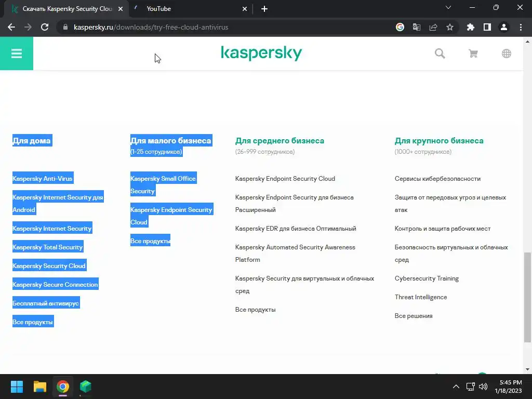Image resolution: width=532 pixels, height=399 pixels.
Task: Click the Google icon in address bar
Action: pyautogui.click(x=400, y=27)
